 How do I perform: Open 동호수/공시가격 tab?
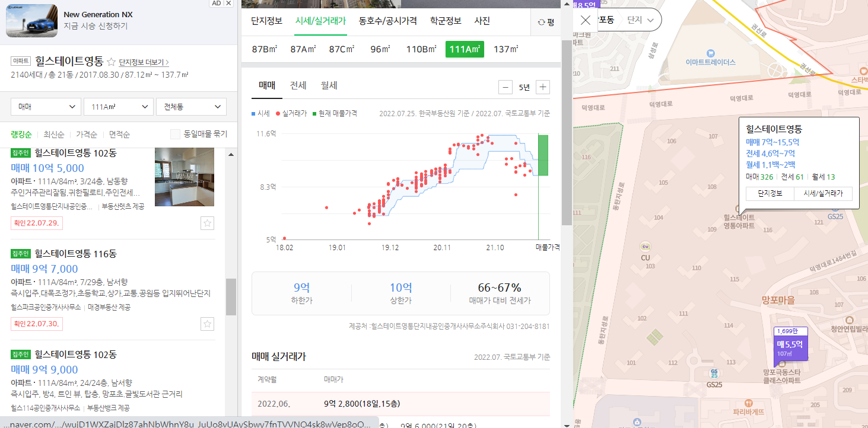click(388, 21)
